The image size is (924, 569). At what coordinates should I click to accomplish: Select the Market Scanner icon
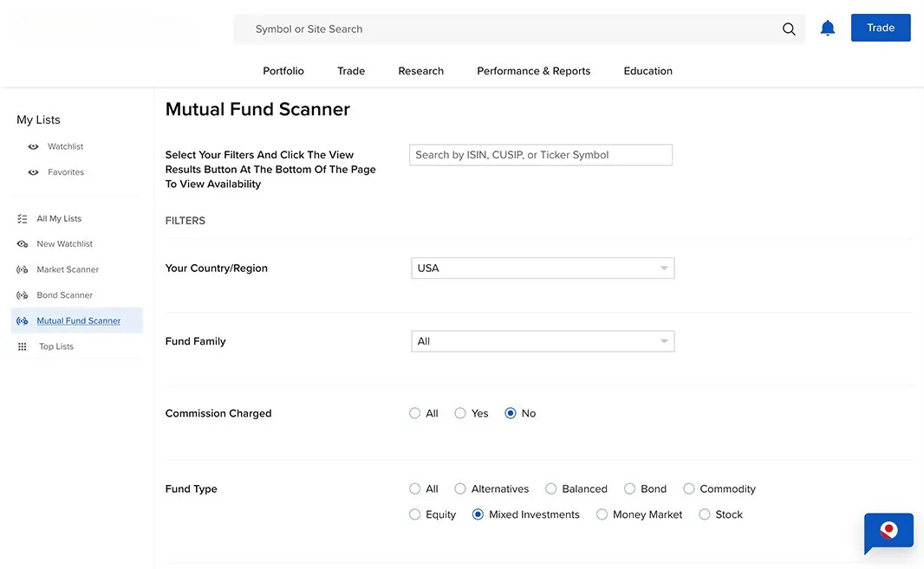click(x=22, y=268)
